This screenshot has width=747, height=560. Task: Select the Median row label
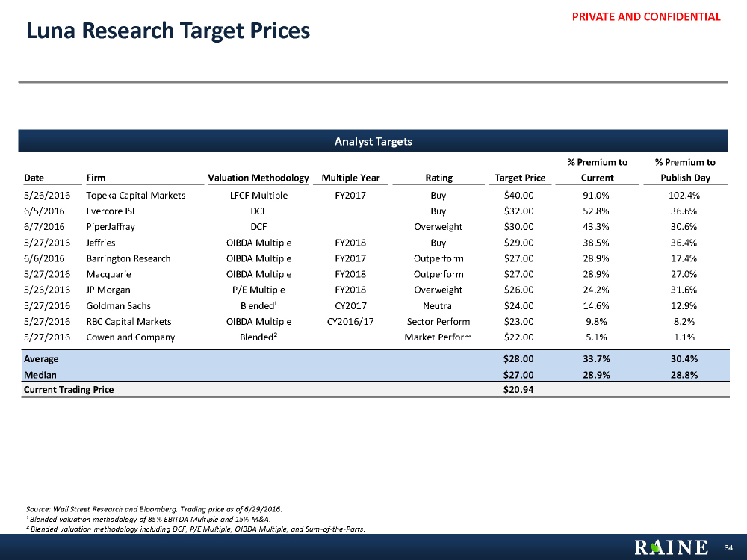pos(40,375)
